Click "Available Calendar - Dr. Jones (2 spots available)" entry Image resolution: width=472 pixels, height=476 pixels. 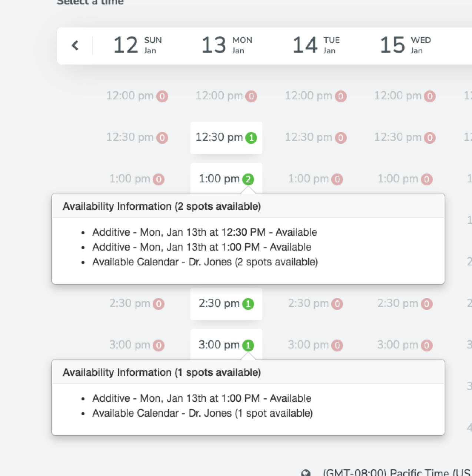tap(205, 262)
